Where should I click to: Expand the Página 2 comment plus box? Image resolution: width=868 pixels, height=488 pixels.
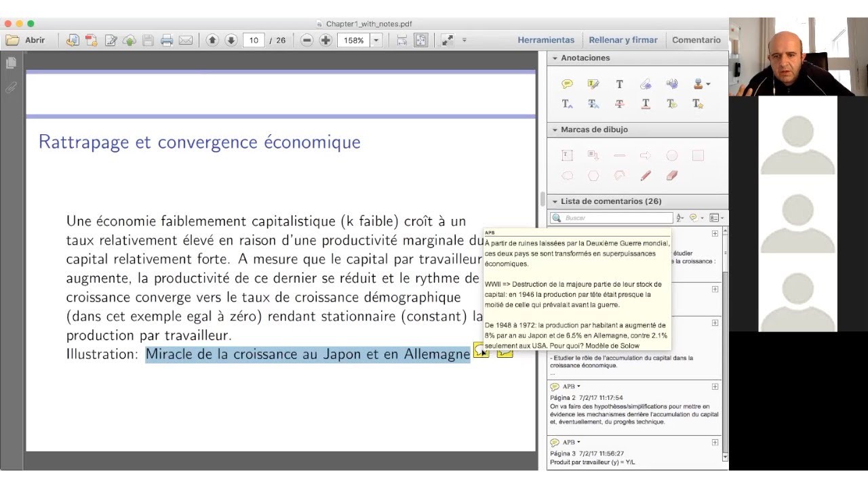[x=715, y=386]
